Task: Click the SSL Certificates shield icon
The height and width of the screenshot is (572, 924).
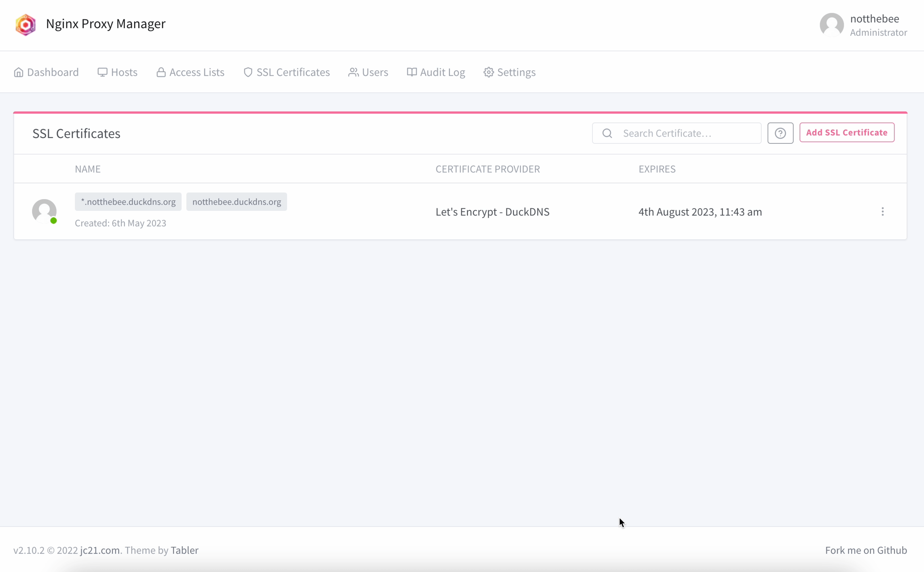Action: point(248,72)
